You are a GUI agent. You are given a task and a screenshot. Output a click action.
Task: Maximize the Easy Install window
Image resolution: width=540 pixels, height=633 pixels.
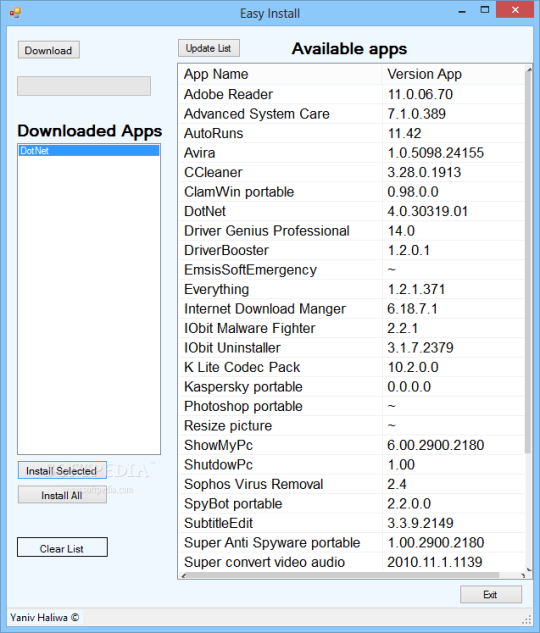point(485,10)
